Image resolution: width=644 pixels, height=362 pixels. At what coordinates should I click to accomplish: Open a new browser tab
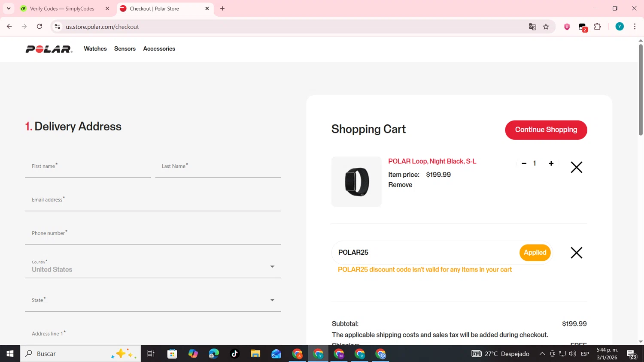pyautogui.click(x=222, y=9)
